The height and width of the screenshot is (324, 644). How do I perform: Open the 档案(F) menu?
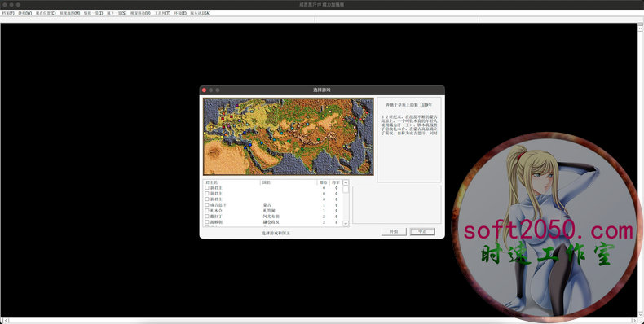point(8,13)
